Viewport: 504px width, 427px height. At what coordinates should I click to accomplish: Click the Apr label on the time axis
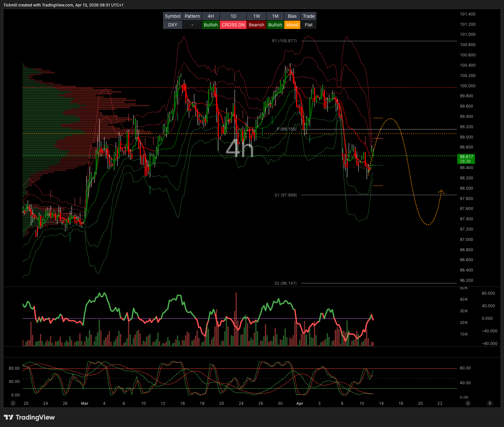tap(300, 403)
